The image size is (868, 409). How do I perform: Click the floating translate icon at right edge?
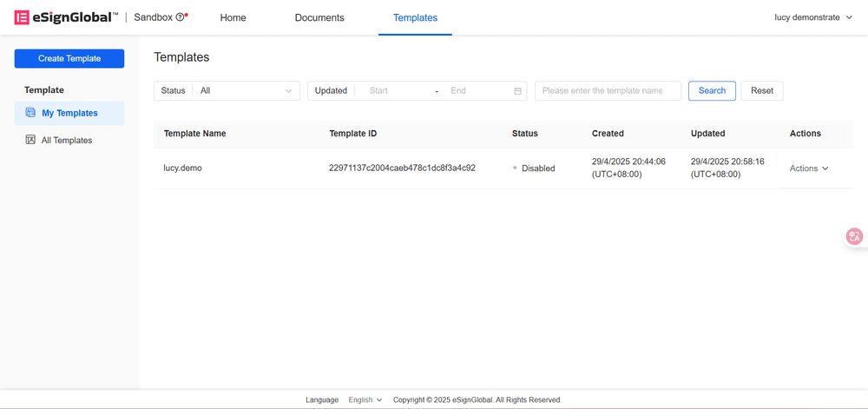[x=855, y=236]
